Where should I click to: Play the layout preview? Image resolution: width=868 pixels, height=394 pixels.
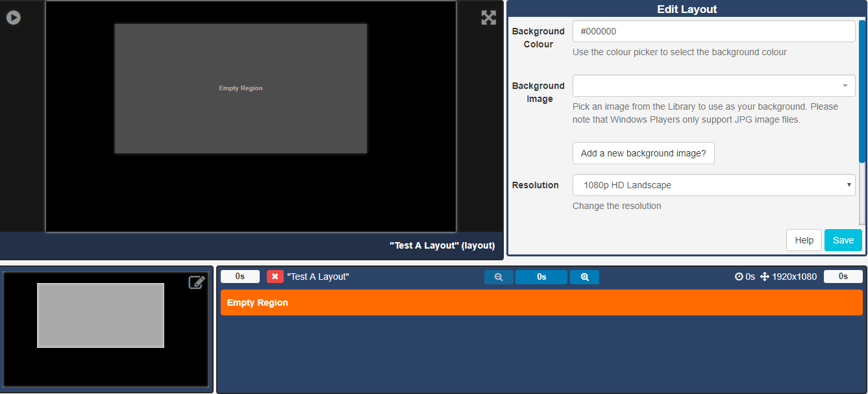(14, 18)
